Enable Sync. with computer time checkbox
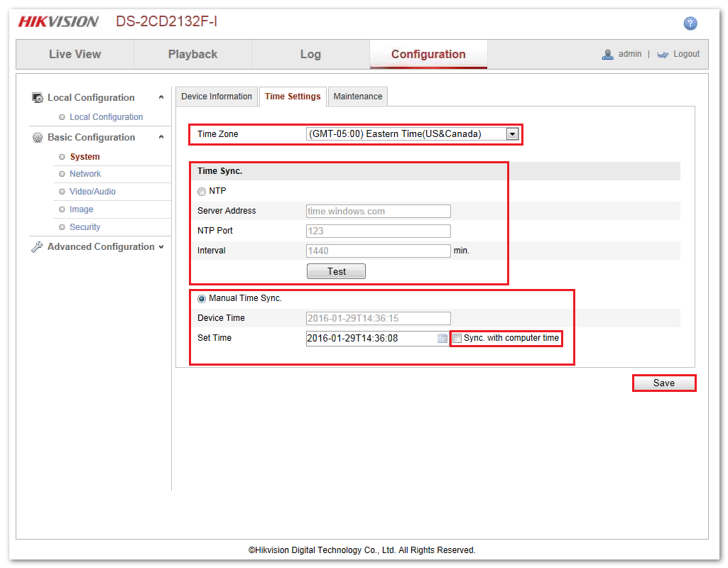 [x=457, y=339]
